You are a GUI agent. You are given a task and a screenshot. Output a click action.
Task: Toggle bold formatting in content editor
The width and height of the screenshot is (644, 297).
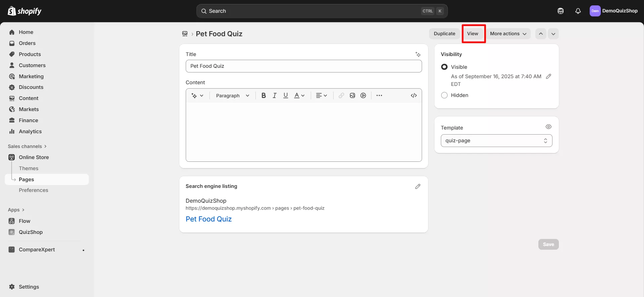tap(264, 96)
